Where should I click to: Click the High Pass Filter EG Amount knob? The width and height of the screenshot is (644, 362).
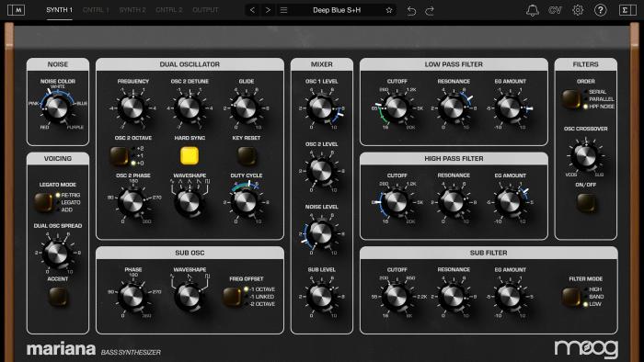[510, 202]
